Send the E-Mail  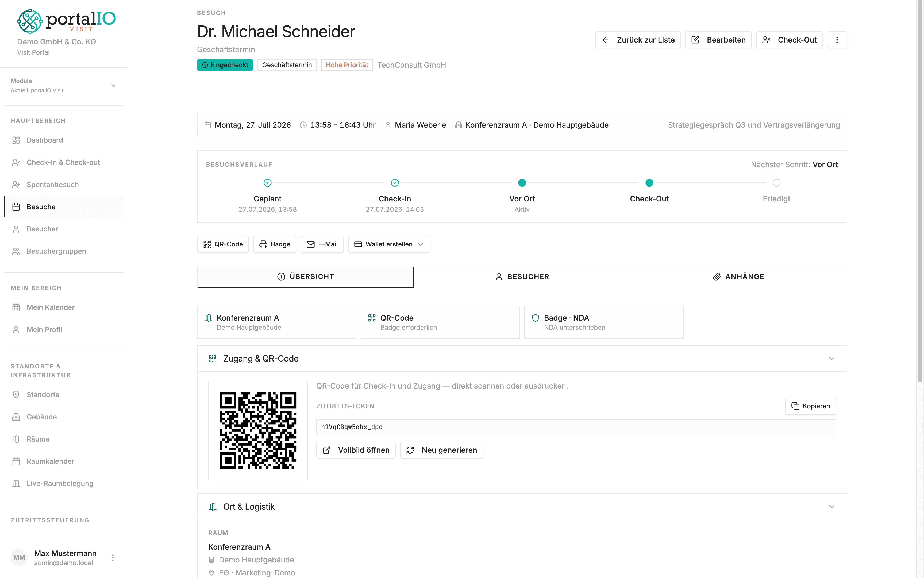point(322,244)
